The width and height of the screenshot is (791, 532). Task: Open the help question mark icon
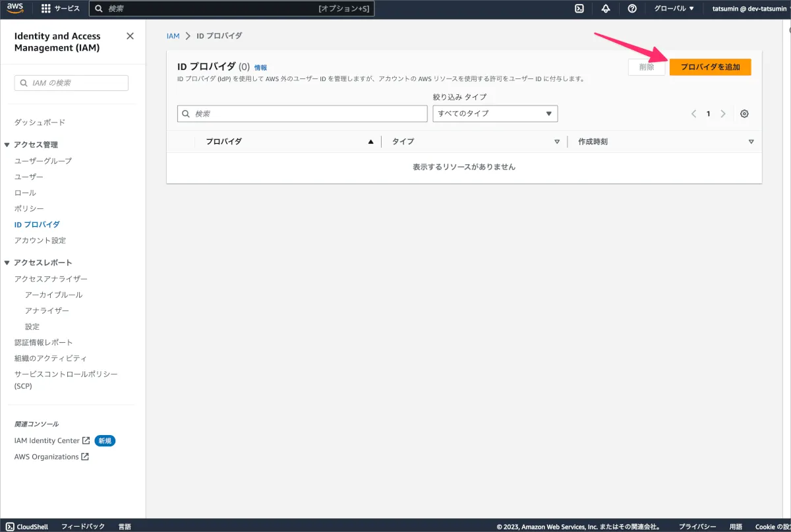coord(632,9)
